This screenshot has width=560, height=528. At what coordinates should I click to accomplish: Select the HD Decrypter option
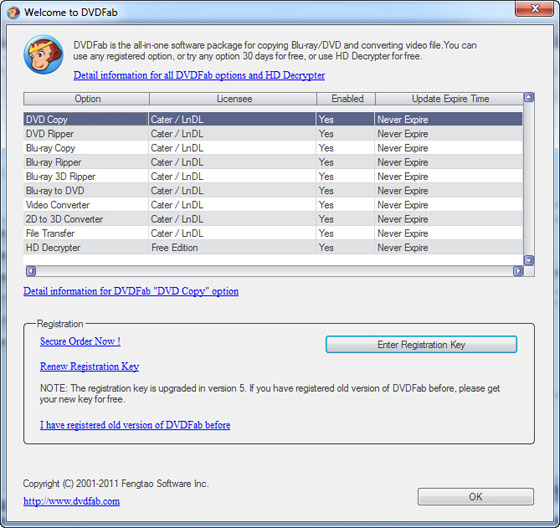pos(273,248)
